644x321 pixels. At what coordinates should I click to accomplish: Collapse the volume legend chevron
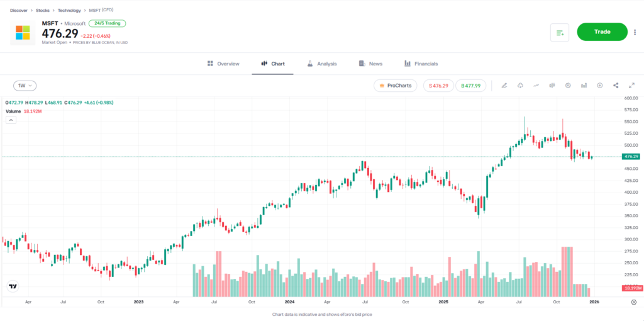10,120
